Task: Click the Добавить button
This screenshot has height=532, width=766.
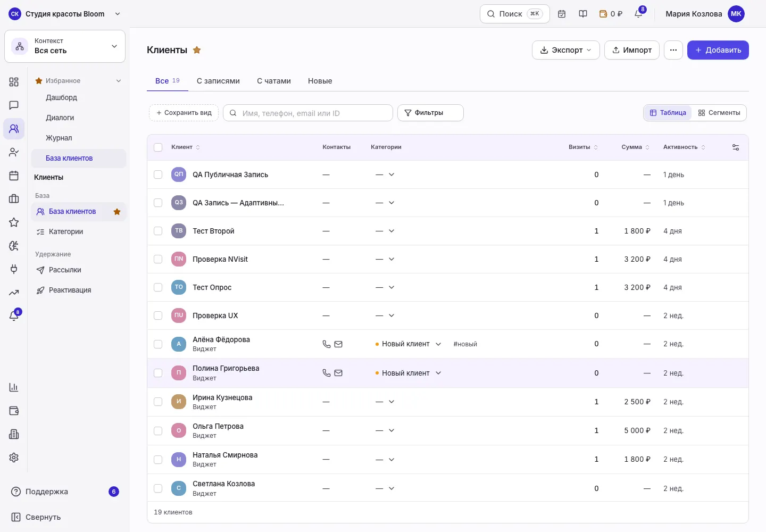Action: pos(718,50)
